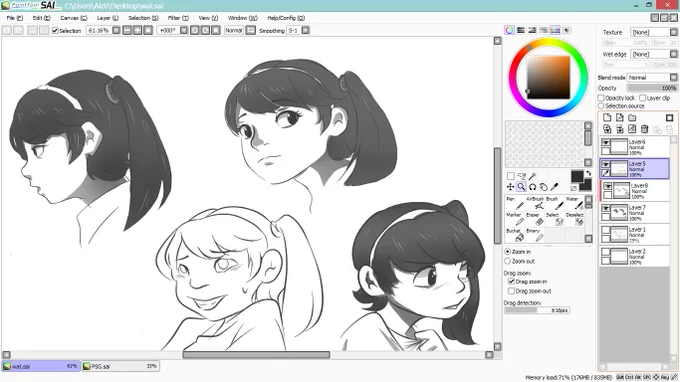Screen dimensions: 680x382
Task: Uncheck the Drag zoom in checkbox
Action: point(511,281)
